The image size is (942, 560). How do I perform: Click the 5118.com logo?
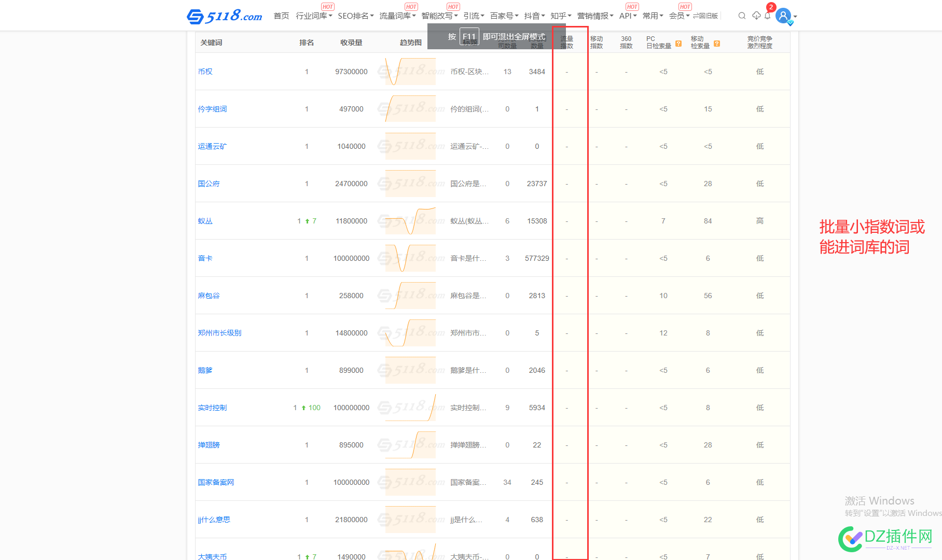click(x=224, y=16)
